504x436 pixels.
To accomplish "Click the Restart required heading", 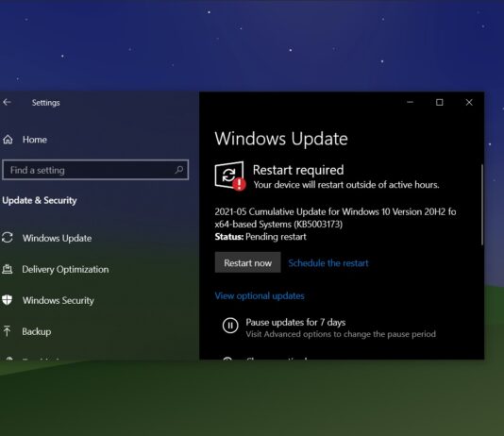I will click(x=298, y=170).
